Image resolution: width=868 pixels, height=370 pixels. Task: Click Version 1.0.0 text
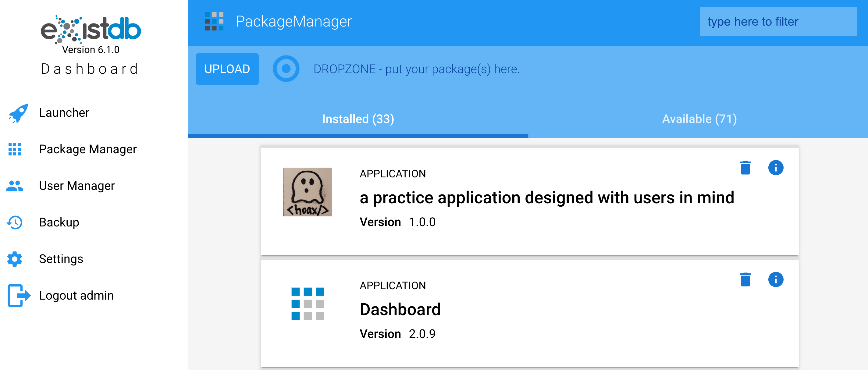pos(398,222)
